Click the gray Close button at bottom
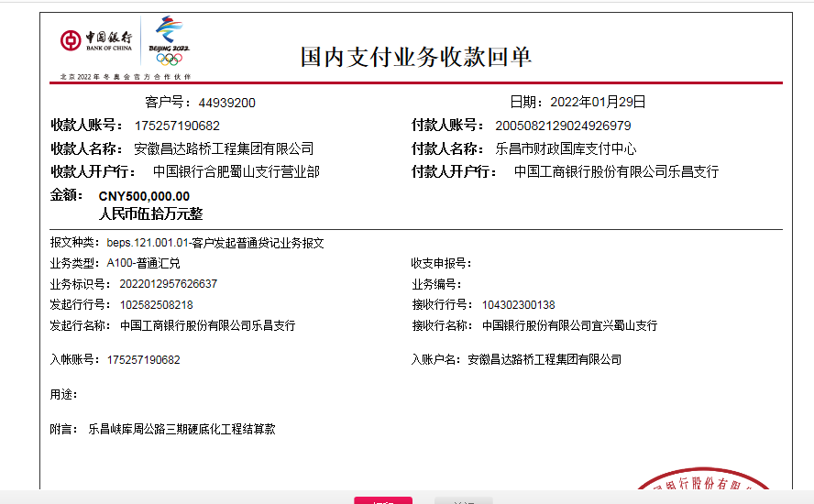Screen dimensions: 814x504 [x=464, y=500]
